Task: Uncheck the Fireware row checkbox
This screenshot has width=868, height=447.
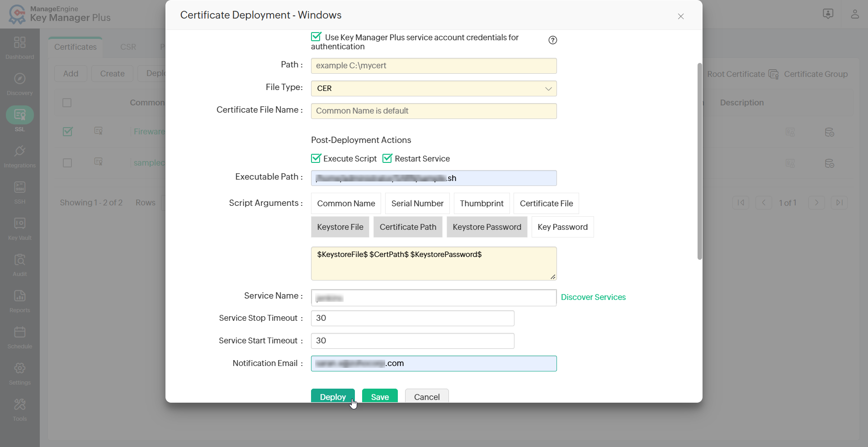Action: pyautogui.click(x=67, y=132)
